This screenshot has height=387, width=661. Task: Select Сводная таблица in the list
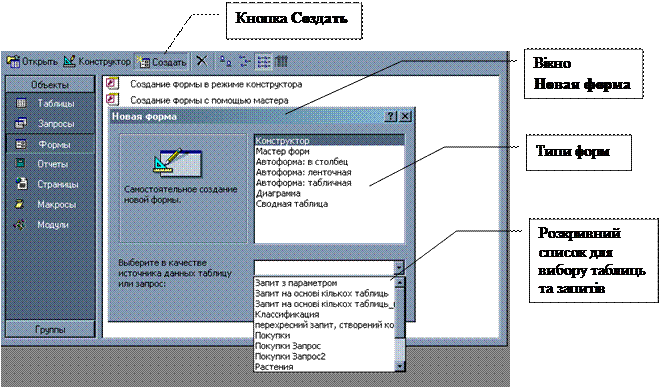coord(329,204)
